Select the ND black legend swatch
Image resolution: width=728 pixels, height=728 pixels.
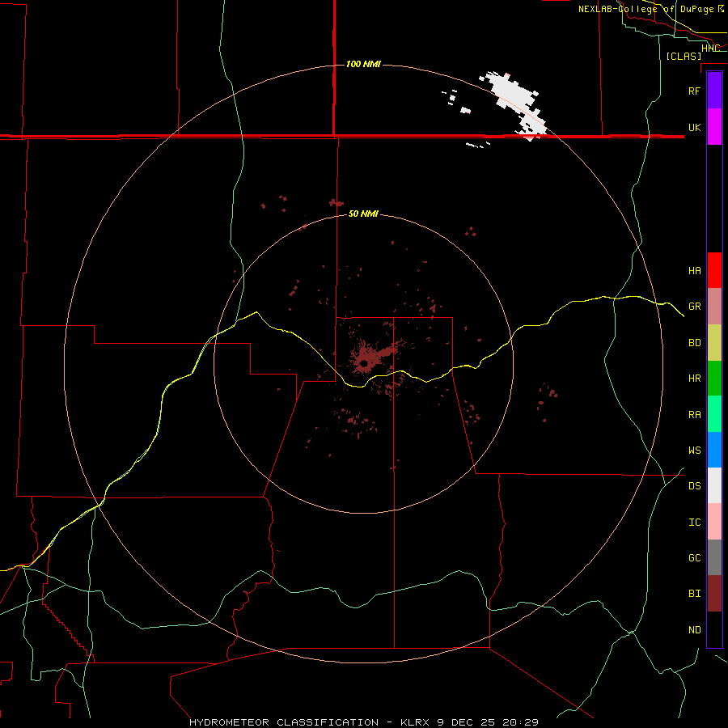click(714, 629)
